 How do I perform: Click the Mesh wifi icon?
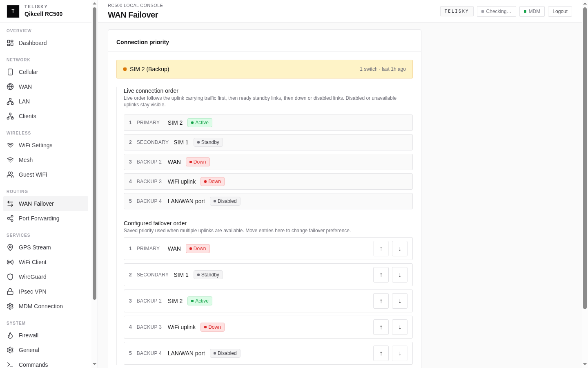tap(10, 160)
